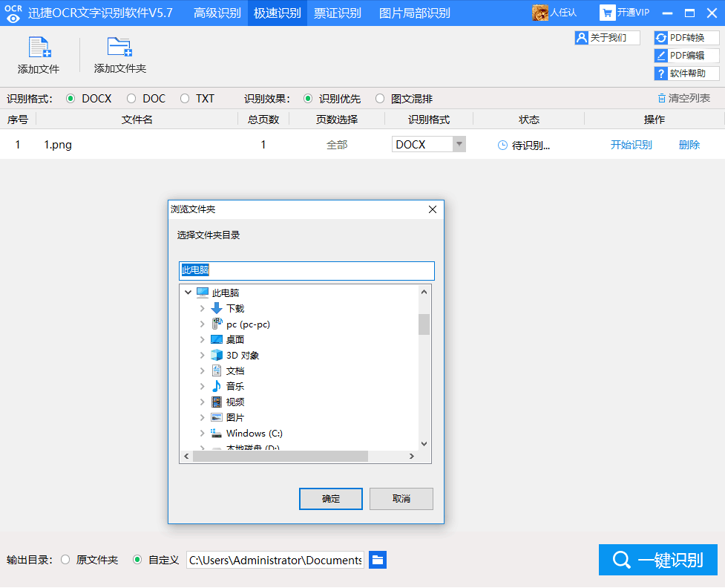
Task: Select 原文件夹 output option
Action: [x=65, y=560]
